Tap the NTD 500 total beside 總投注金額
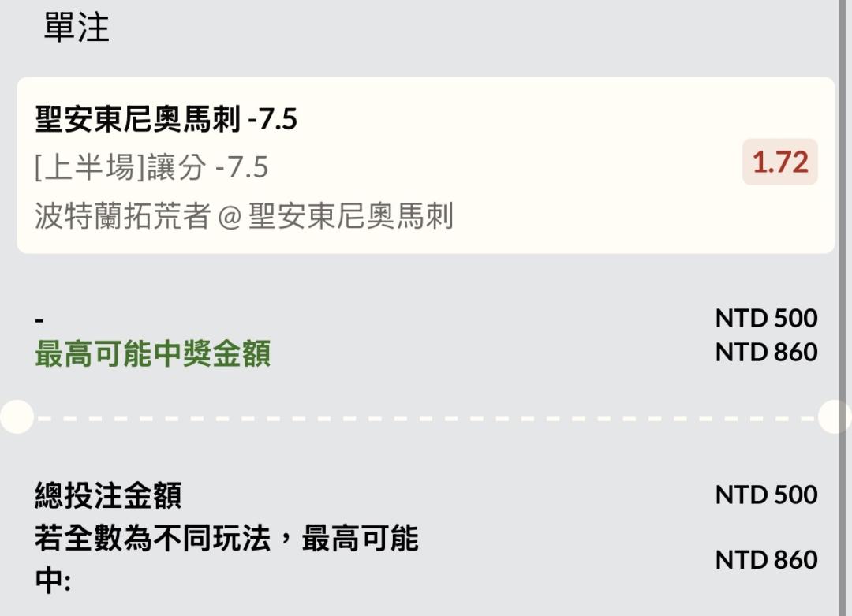Screen dimensions: 852x616 [x=766, y=495]
